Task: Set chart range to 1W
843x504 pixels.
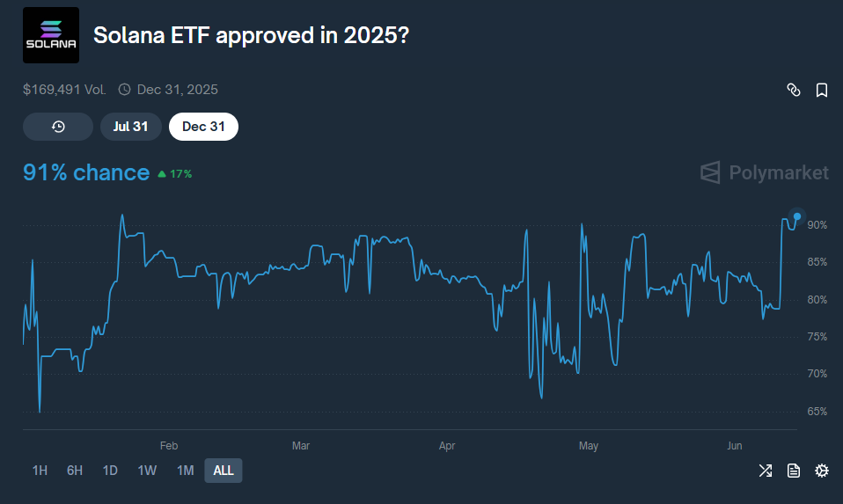Action: pyautogui.click(x=147, y=471)
